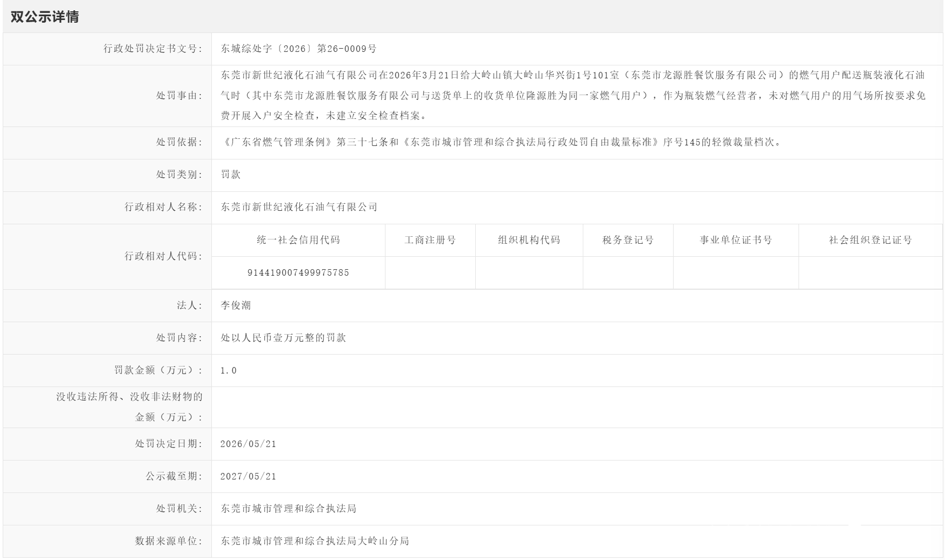This screenshot has width=945, height=560.
Task: Click the 处罚决定日期 label
Action: (x=169, y=444)
